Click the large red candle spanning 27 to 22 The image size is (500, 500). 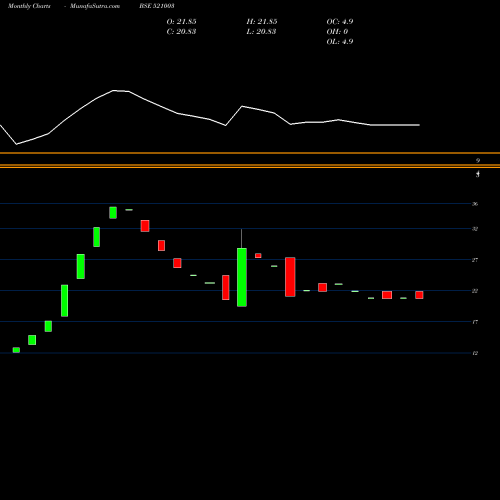(x=290, y=277)
